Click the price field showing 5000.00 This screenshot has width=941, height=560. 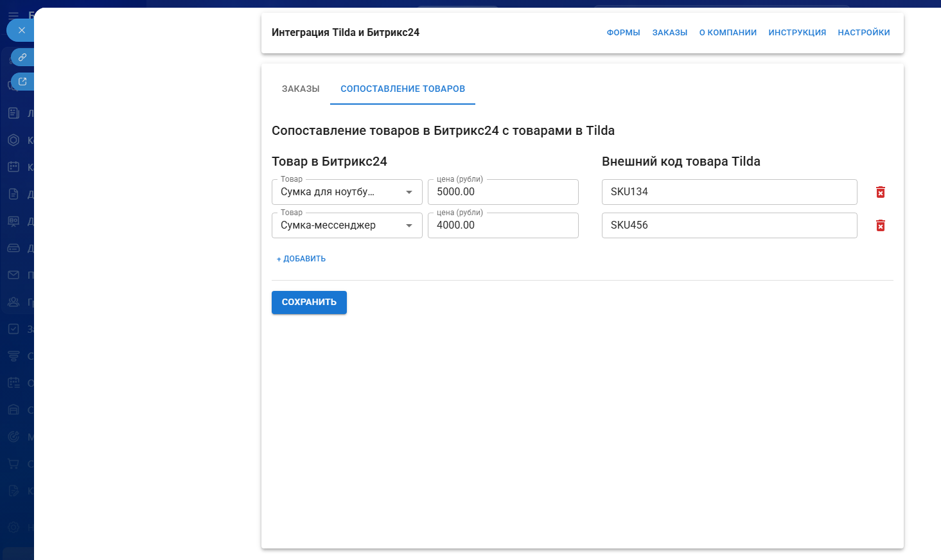503,192
